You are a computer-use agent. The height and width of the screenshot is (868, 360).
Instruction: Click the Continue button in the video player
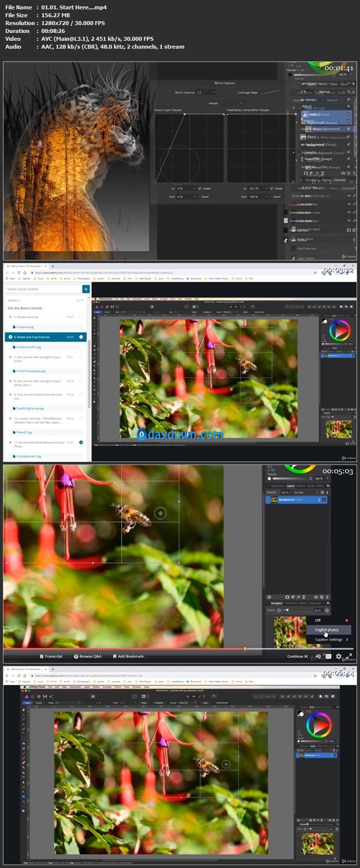pos(298,656)
